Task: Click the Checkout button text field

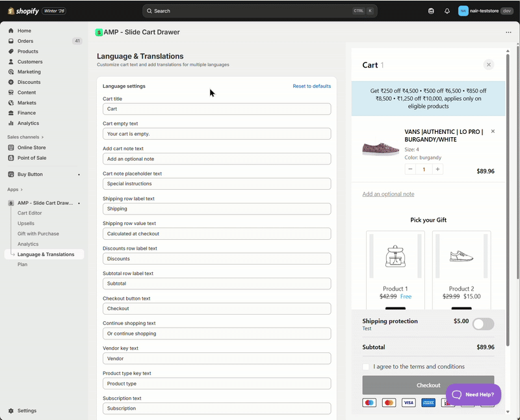Action: (216, 309)
